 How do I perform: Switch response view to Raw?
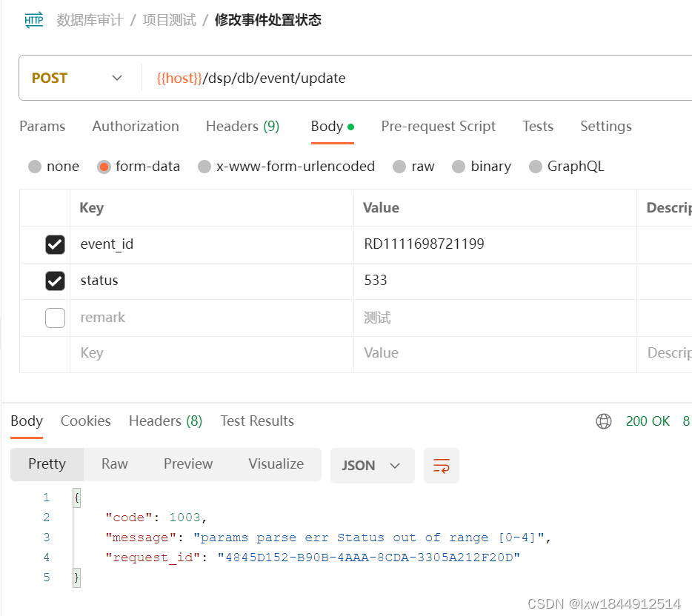(115, 464)
